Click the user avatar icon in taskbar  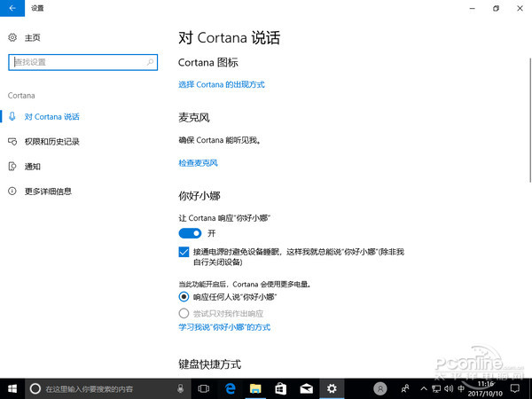[x=380, y=388]
